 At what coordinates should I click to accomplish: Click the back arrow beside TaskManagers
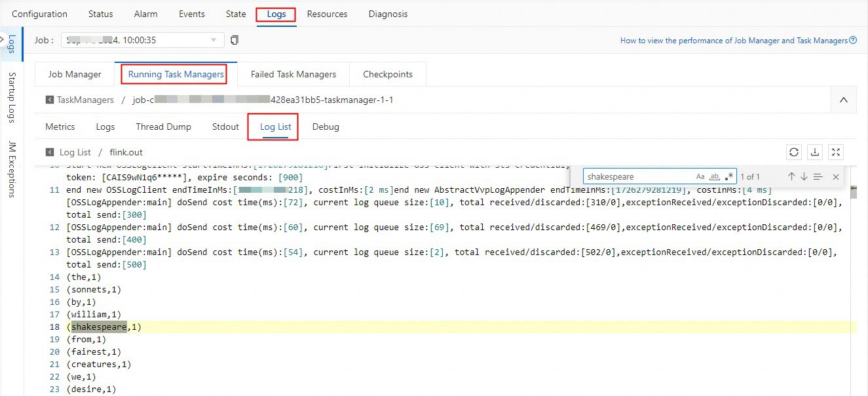click(49, 100)
